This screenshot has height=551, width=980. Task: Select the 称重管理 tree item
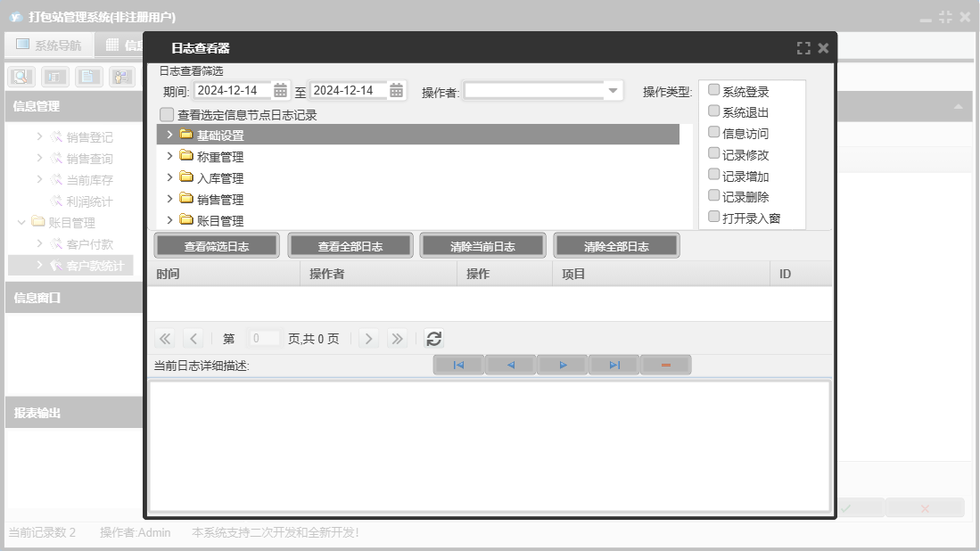click(x=220, y=157)
